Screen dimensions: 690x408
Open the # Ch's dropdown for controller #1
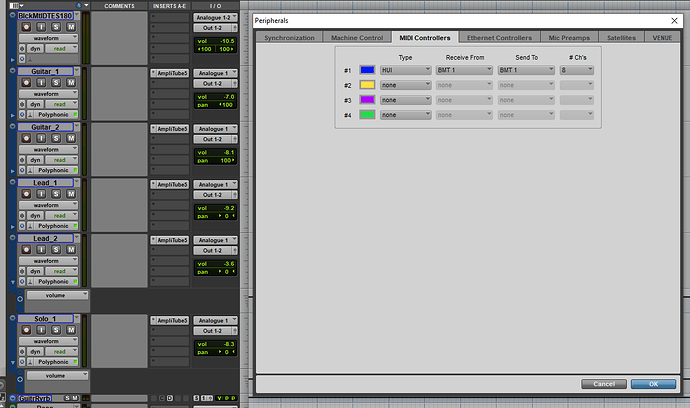(577, 71)
